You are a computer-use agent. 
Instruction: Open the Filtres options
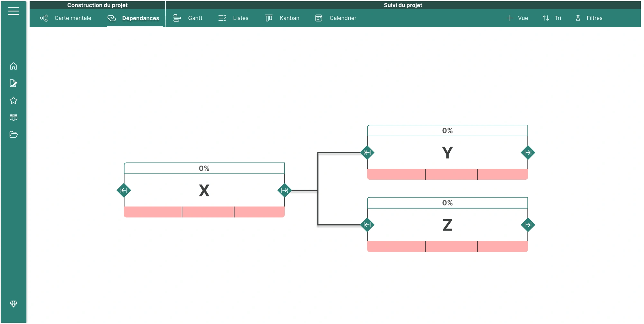[x=589, y=18]
